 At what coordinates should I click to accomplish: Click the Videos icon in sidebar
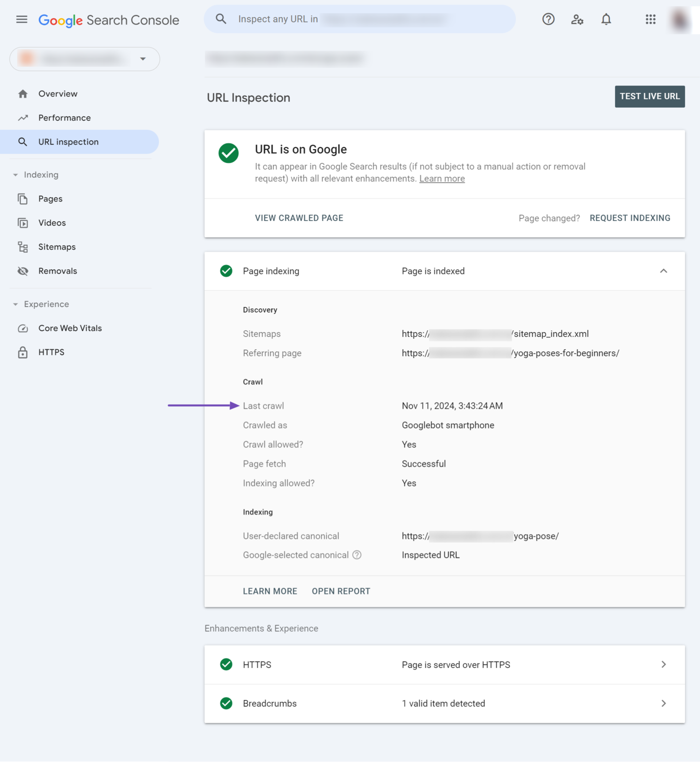23,223
